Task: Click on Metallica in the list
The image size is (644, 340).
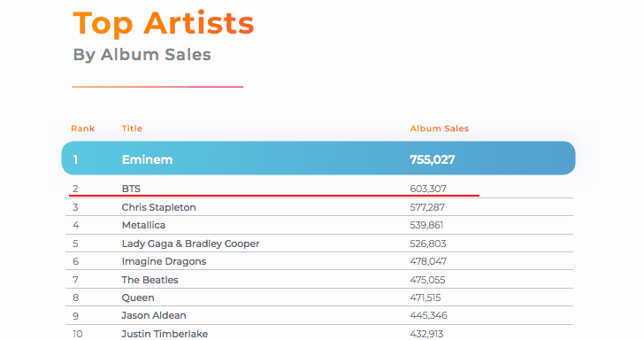Action: [143, 225]
